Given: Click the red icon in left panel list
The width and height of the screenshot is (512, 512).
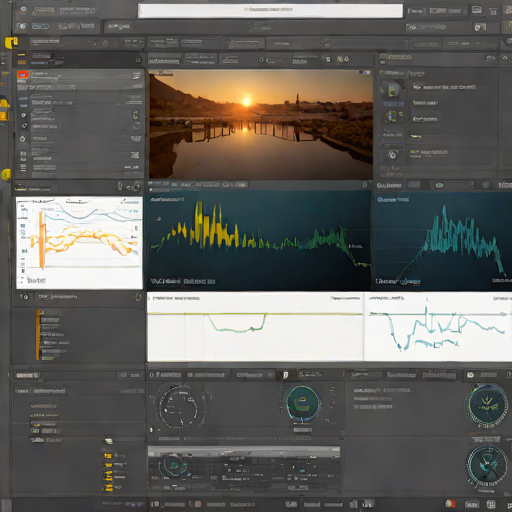Looking at the screenshot, I should (x=23, y=74).
